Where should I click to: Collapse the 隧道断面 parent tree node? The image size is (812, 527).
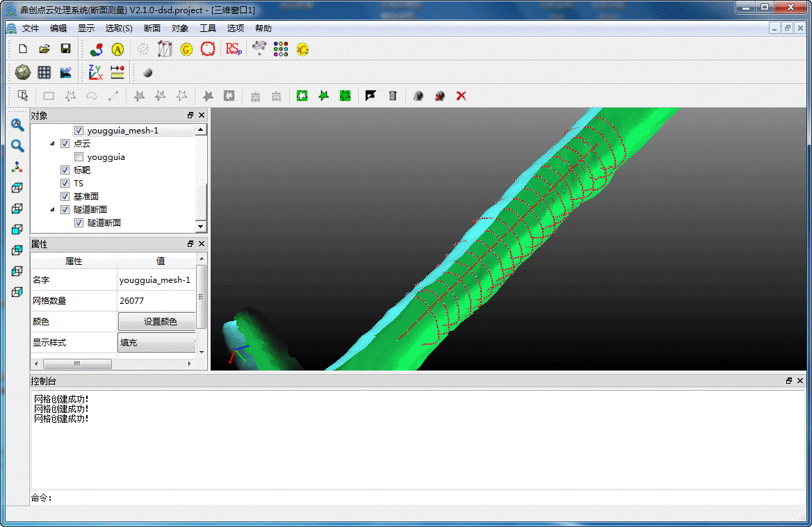coord(53,209)
